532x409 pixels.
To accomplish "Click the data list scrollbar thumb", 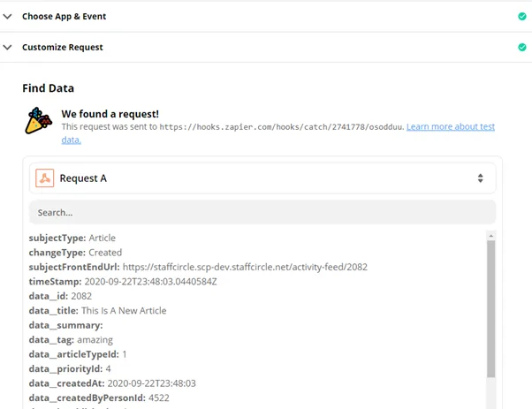I will pyautogui.click(x=490, y=308).
